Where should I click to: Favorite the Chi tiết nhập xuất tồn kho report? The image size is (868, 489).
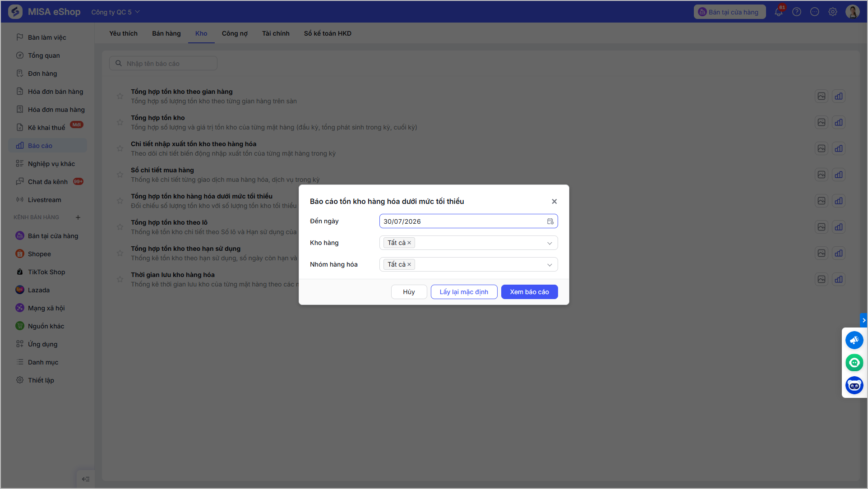tap(120, 148)
